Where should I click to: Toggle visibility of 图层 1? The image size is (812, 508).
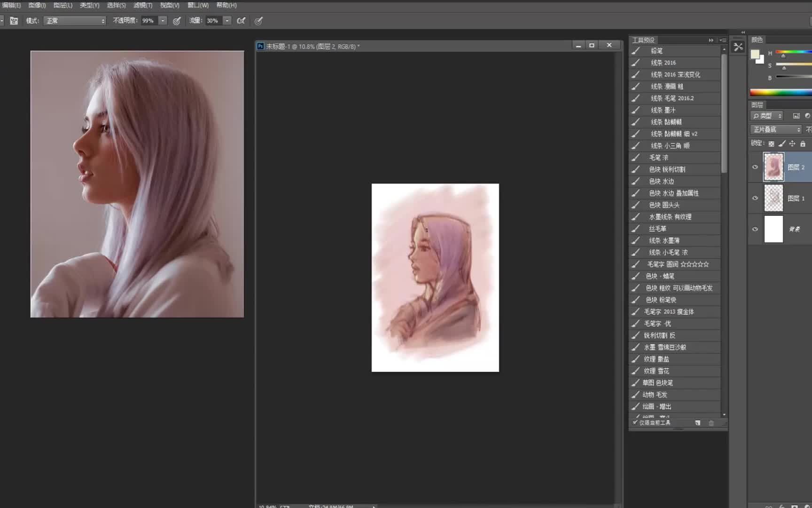tap(755, 198)
